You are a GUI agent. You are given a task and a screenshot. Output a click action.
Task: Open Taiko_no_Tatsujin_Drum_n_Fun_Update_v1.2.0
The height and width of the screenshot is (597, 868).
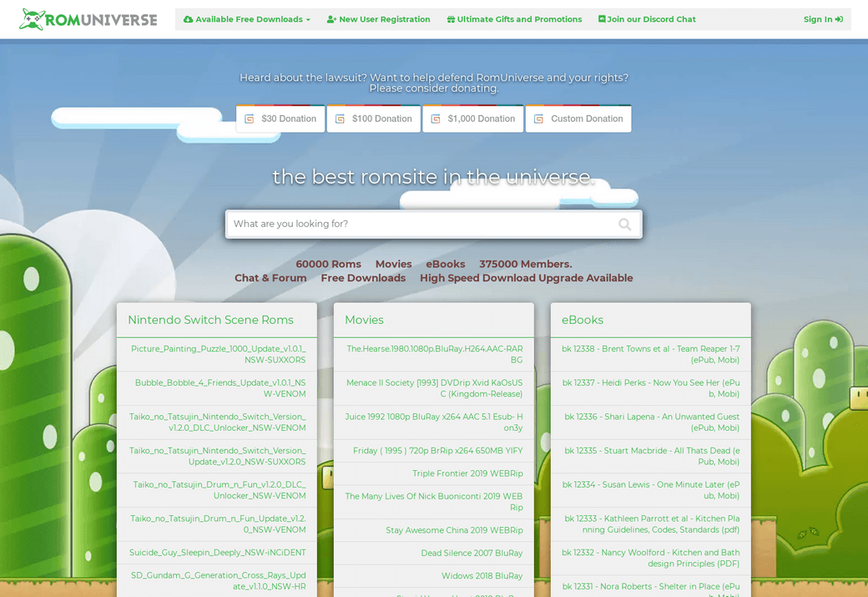click(217, 524)
